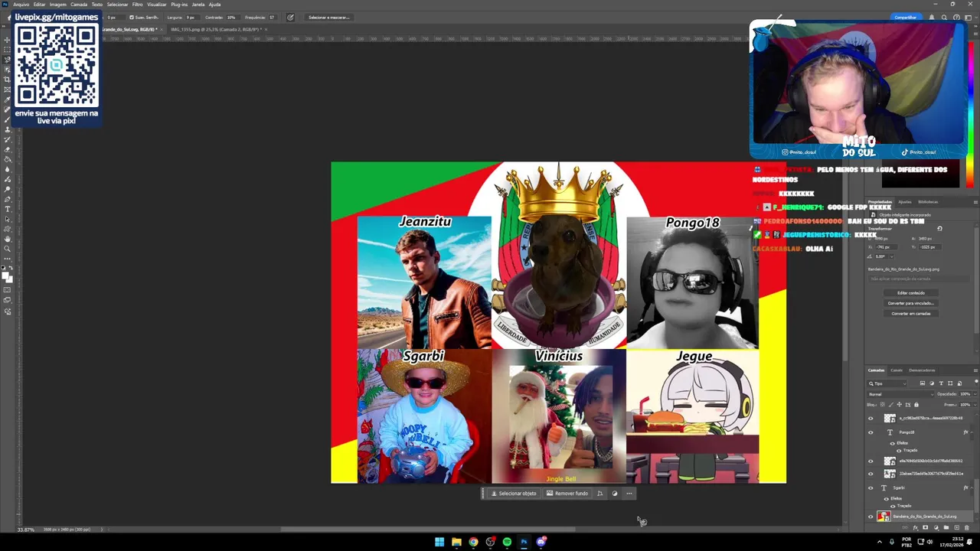Select the Clone Stamp tool
This screenshot has height=551, width=980.
pyautogui.click(x=7, y=129)
